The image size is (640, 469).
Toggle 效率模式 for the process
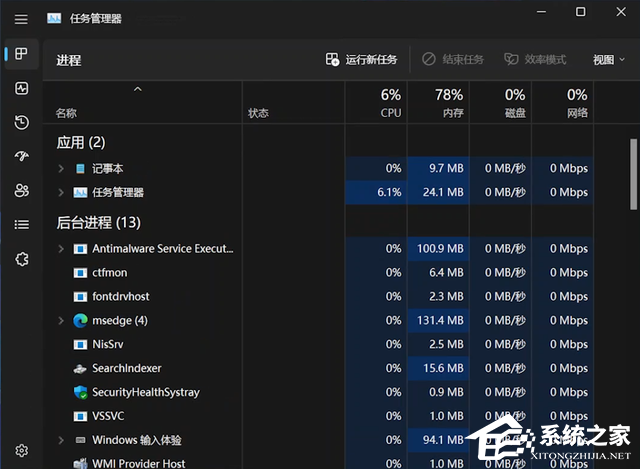[536, 60]
